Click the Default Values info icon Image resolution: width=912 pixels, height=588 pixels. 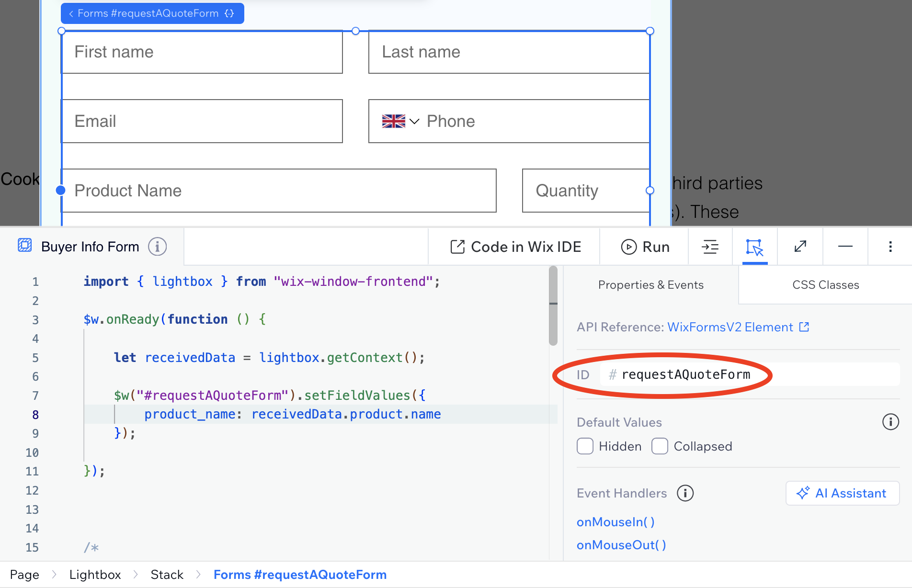(890, 422)
